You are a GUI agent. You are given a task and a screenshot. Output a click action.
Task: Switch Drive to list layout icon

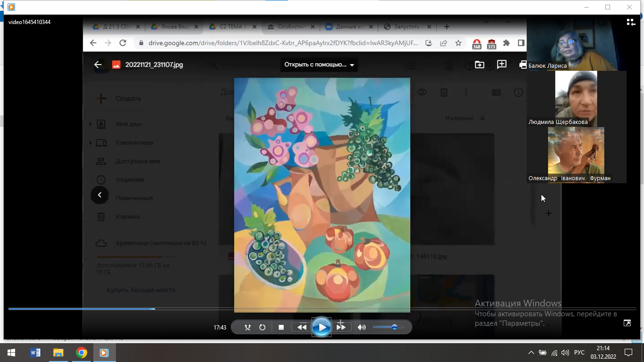(496, 92)
